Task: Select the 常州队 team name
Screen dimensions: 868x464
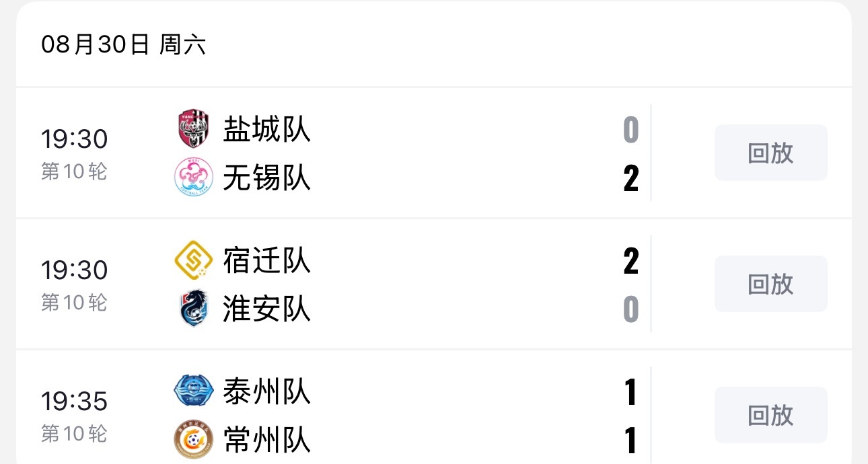Action: 267,440
